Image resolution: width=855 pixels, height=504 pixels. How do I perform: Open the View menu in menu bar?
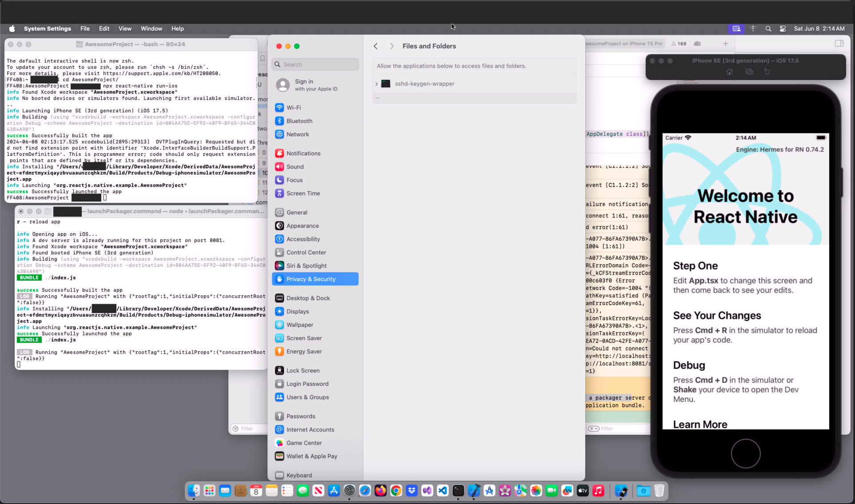(124, 28)
